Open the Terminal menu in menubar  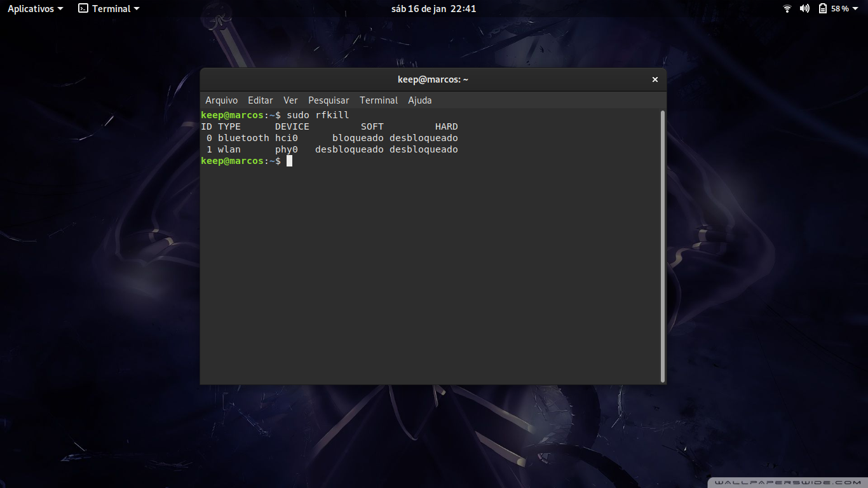tap(379, 100)
